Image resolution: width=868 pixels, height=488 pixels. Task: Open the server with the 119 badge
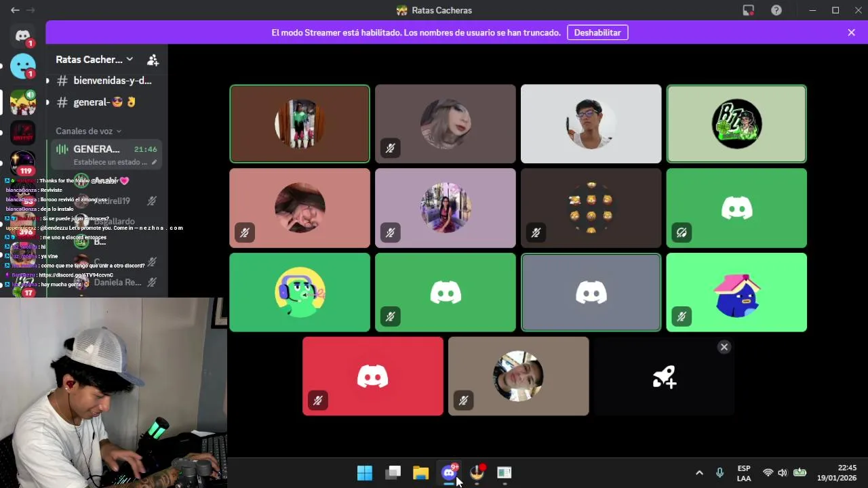click(22, 163)
